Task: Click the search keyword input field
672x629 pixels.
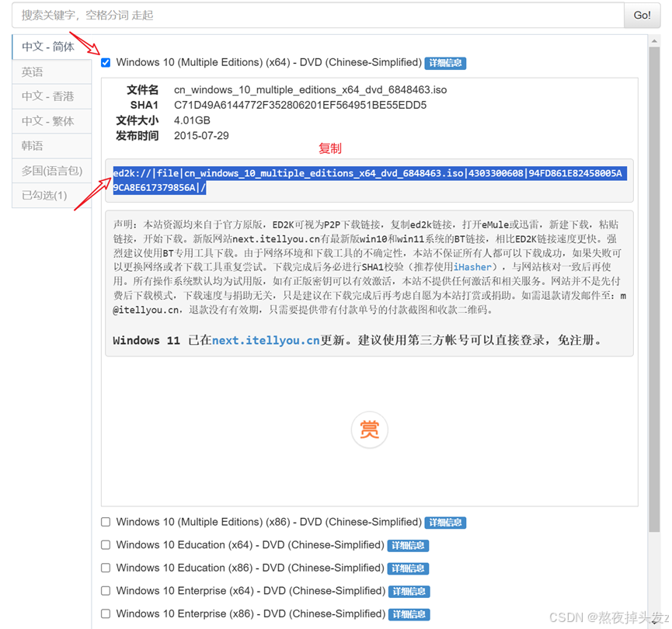Action: pyautogui.click(x=318, y=16)
